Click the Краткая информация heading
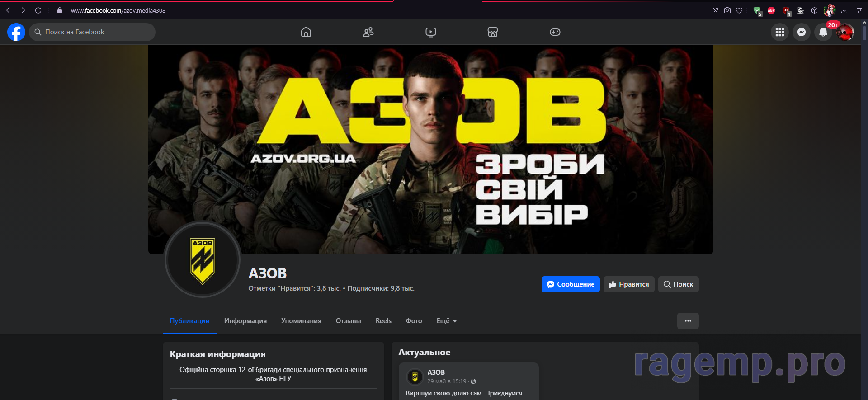Viewport: 868px width, 400px height. [x=217, y=354]
